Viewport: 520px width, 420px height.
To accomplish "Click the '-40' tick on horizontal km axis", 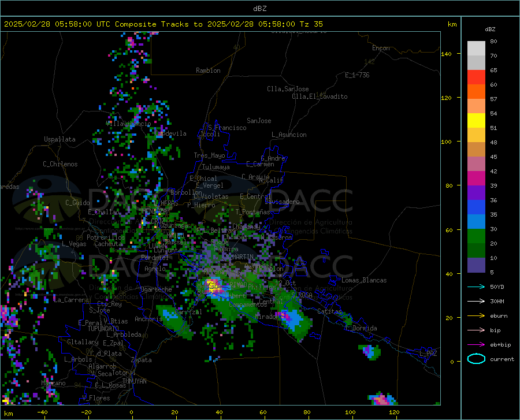I will pos(42,412).
